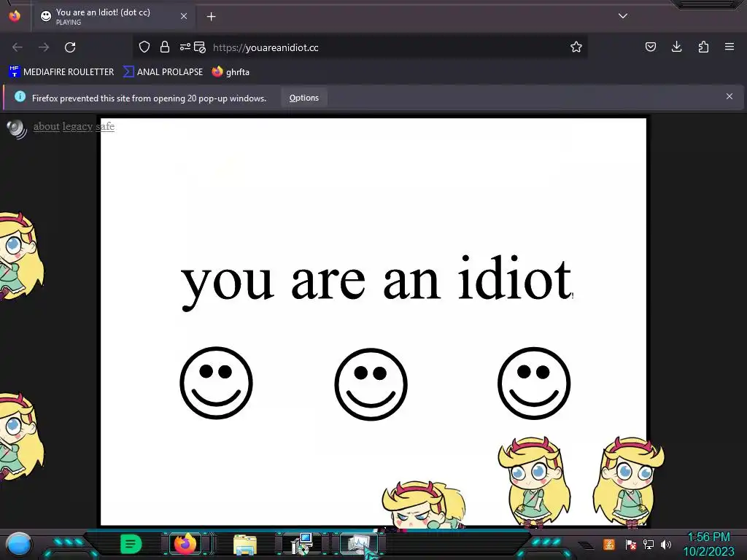Open the Extensions menu

tap(703, 47)
